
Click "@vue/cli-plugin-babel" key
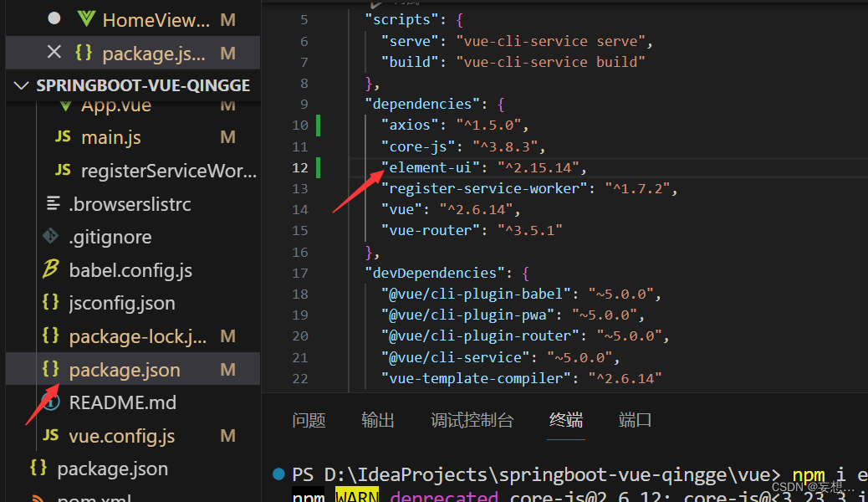tap(476, 295)
